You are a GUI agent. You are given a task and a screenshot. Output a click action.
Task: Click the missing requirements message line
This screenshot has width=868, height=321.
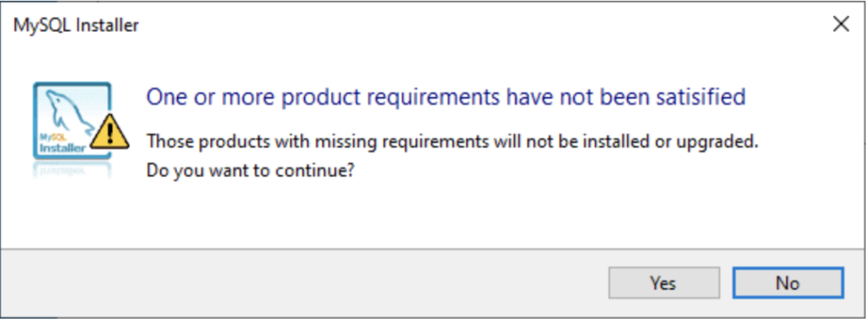point(452,142)
